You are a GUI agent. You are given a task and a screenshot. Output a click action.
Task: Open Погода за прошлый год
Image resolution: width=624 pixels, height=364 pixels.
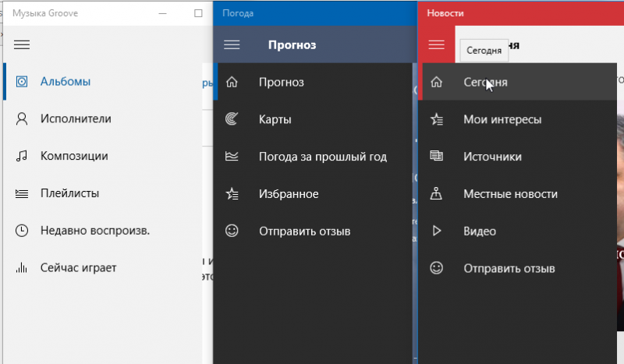click(x=313, y=157)
